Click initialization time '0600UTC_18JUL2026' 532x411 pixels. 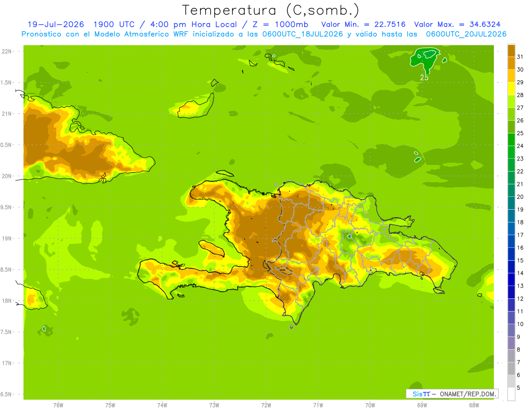(304, 34)
